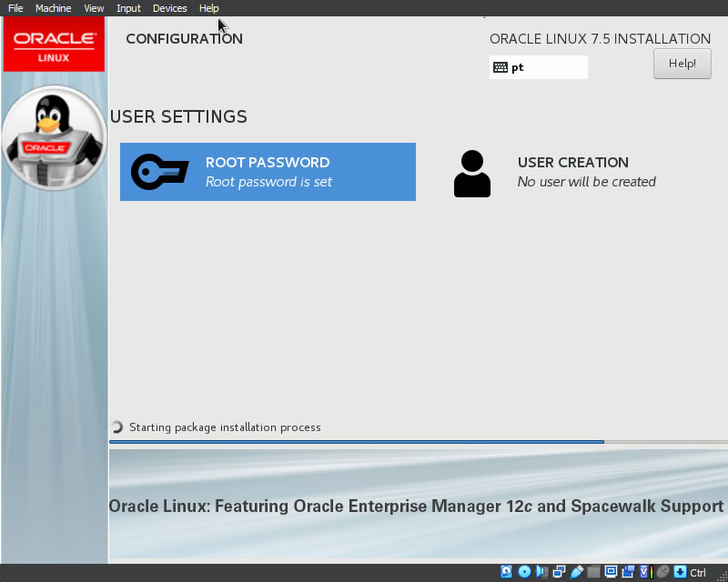Click the user silhouette icon
728x582 pixels.
pyautogui.click(x=471, y=174)
